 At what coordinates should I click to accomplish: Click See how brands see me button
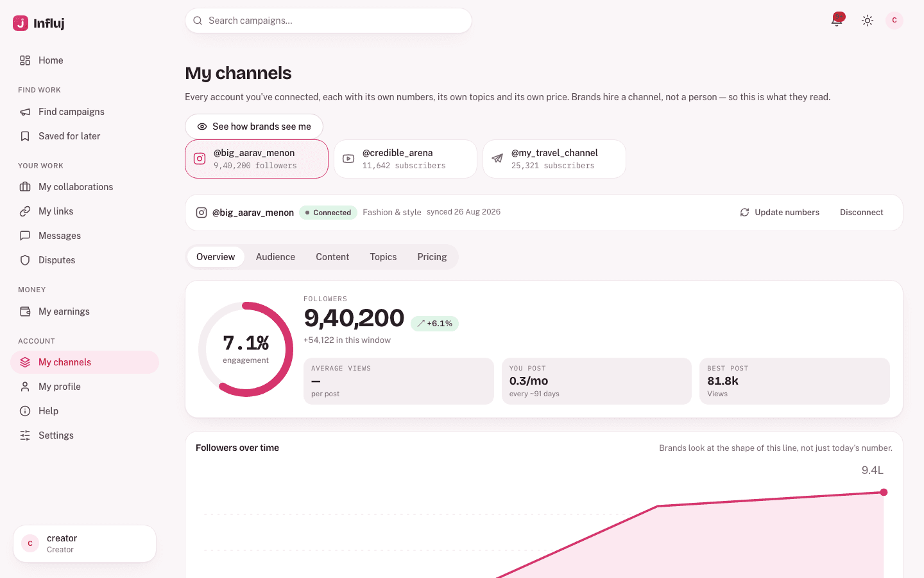pos(254,127)
